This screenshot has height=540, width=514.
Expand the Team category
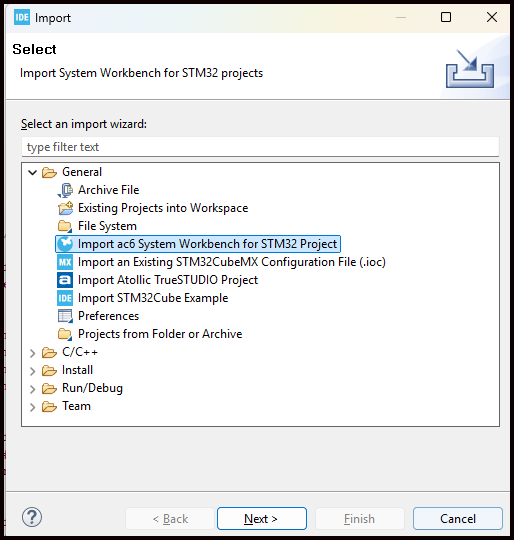(32, 407)
